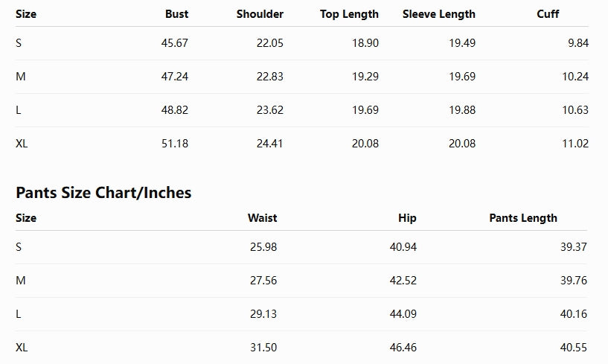Click pants length value 40.16
Image resolution: width=608 pixels, height=364 pixels.
[x=574, y=313]
